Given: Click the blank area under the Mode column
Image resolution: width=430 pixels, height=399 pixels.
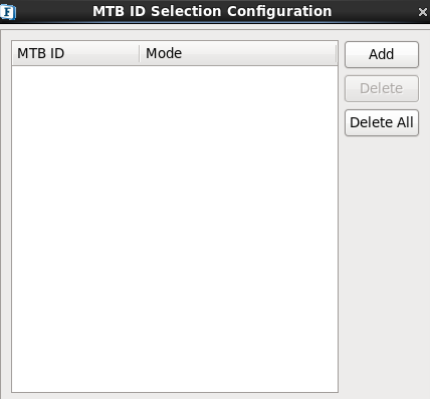Looking at the screenshot, I should [238, 229].
